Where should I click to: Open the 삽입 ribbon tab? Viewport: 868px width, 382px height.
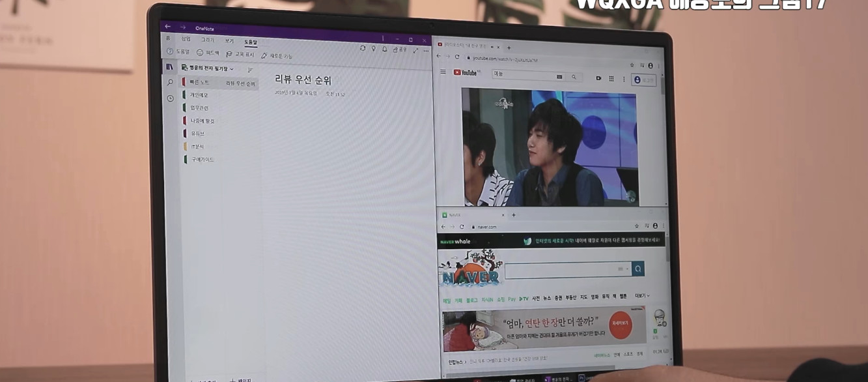click(186, 39)
